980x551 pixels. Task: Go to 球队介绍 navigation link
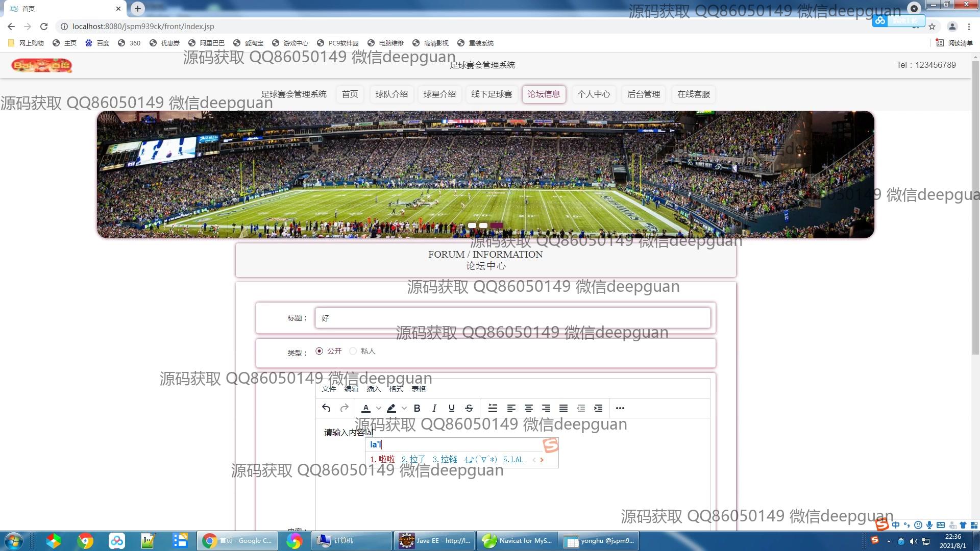click(x=391, y=94)
